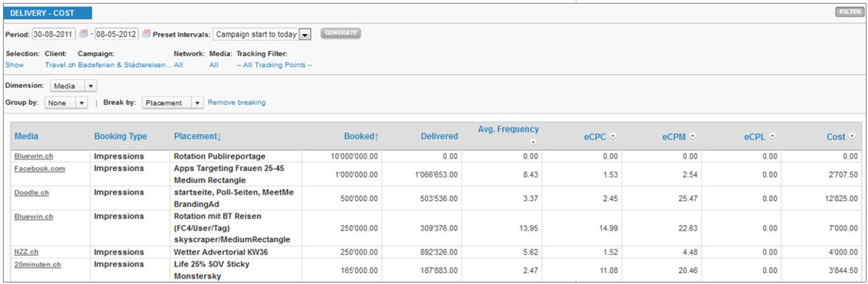This screenshot has height=284, width=868.
Task: Click the Remove breaking link
Action: coord(236,102)
